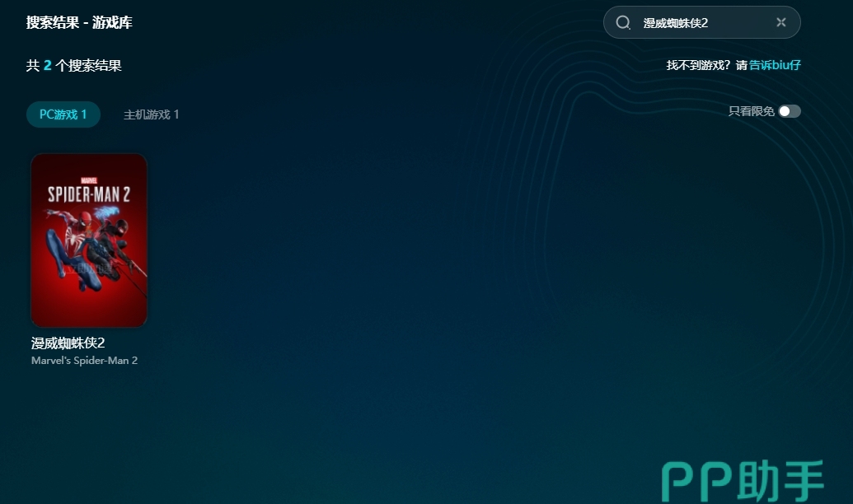
Task: Click the SPIDER-MAN 2 logo on the cover
Action: coord(88,194)
